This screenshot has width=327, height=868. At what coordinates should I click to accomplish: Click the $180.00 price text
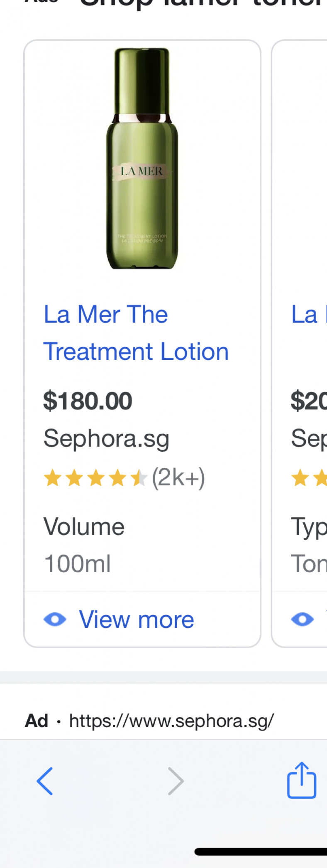pyautogui.click(x=88, y=401)
